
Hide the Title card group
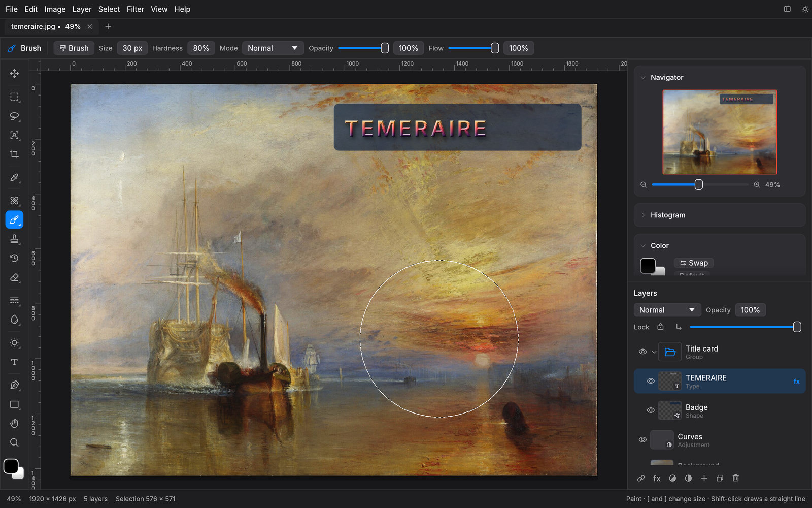[642, 352]
